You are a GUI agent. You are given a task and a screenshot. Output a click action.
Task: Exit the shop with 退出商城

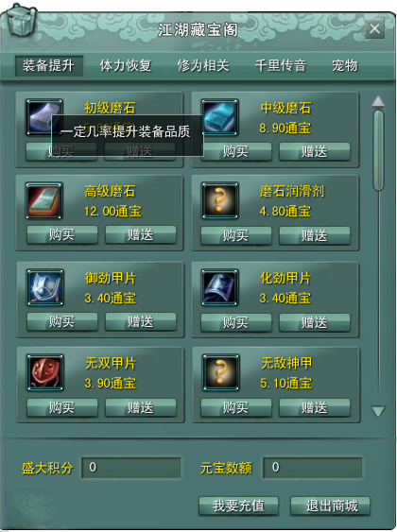[x=331, y=506]
